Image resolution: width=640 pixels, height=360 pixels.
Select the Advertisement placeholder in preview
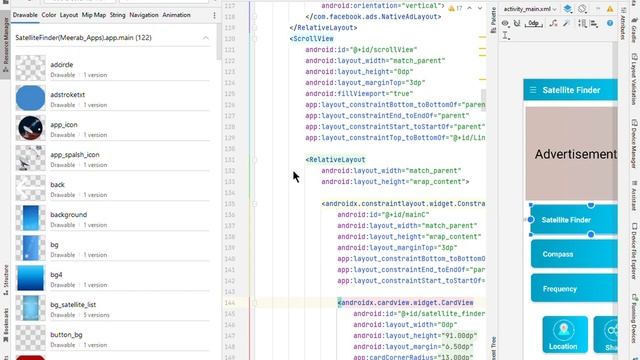[571, 153]
